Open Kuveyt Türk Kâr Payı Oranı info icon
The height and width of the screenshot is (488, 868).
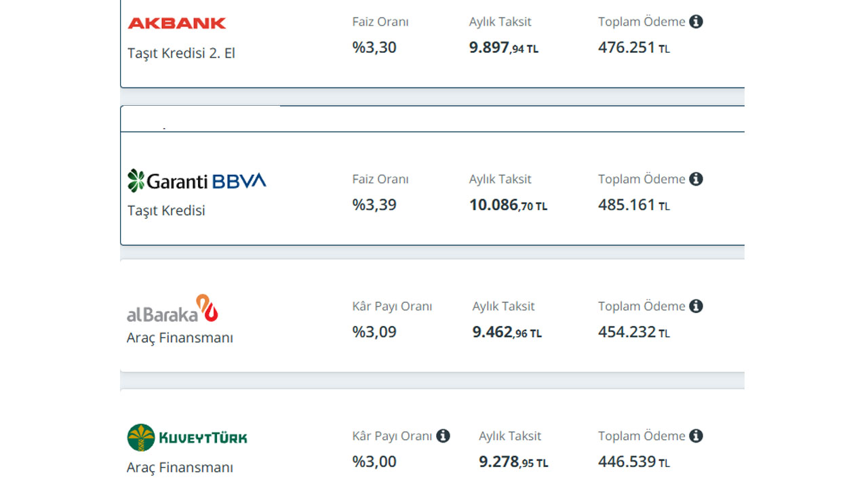click(443, 436)
